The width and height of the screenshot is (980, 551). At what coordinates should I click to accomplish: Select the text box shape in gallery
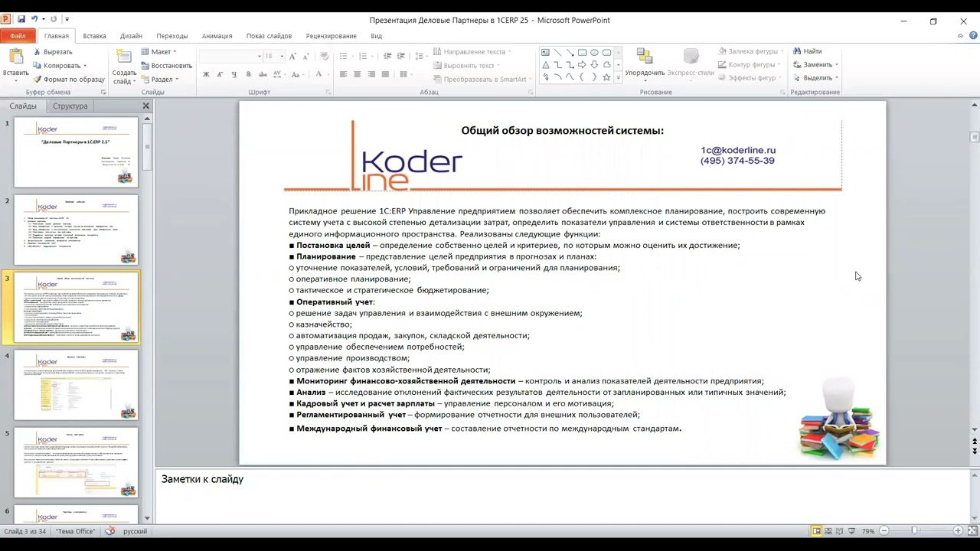545,53
